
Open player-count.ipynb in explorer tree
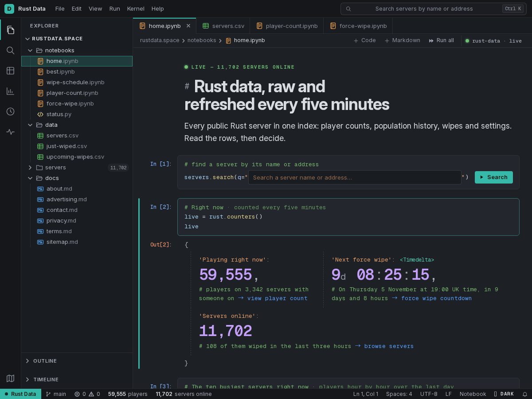pos(77,93)
